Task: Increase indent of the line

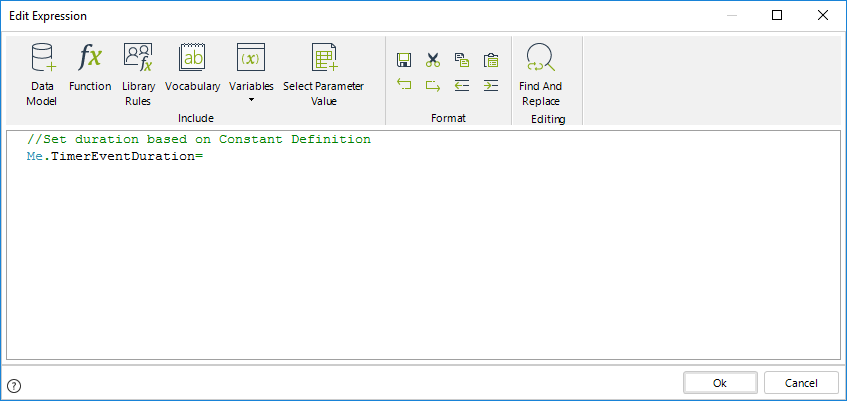Action: coord(490,85)
